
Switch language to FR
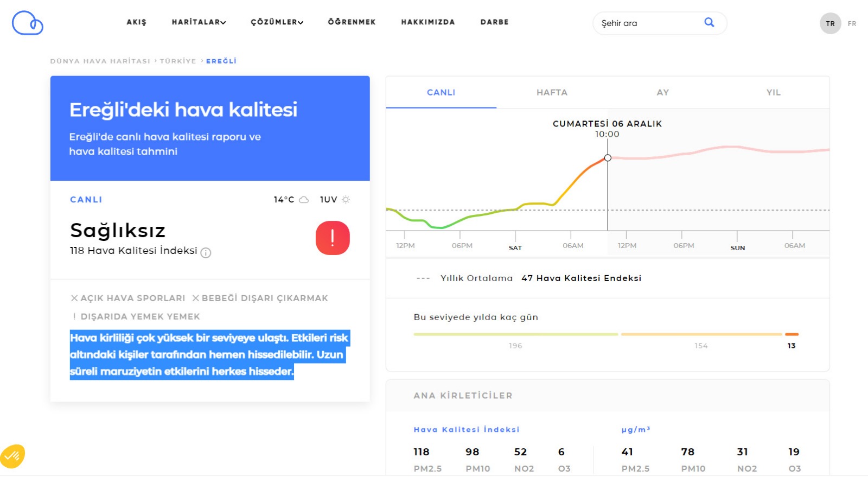point(852,24)
